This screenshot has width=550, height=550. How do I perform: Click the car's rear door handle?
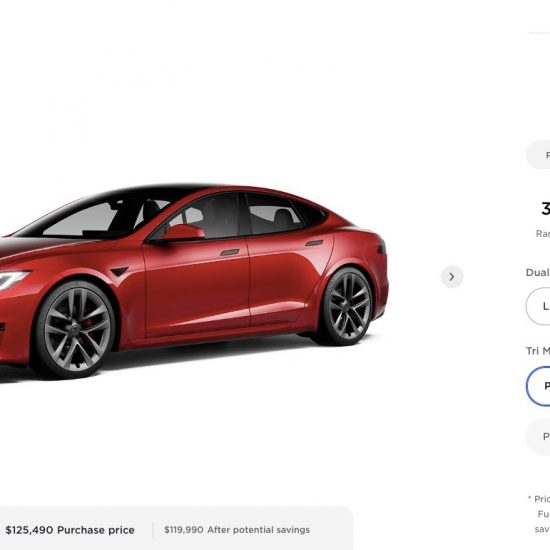[x=314, y=243]
